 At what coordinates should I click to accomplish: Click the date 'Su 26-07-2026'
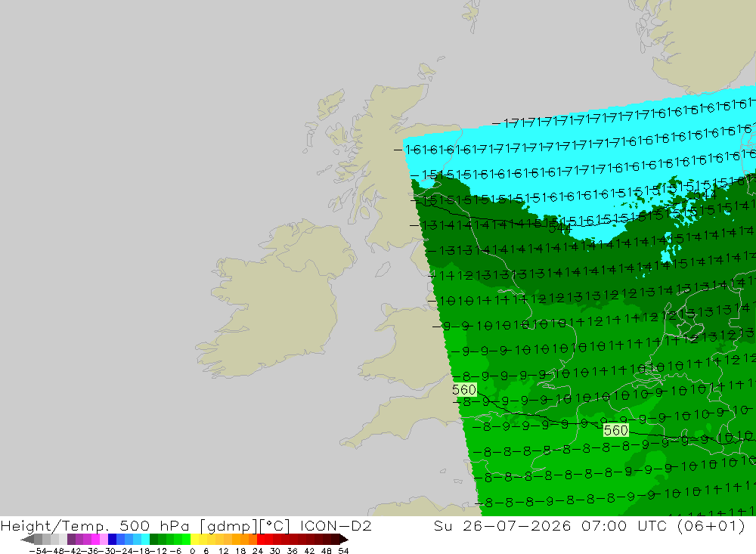tap(503, 525)
